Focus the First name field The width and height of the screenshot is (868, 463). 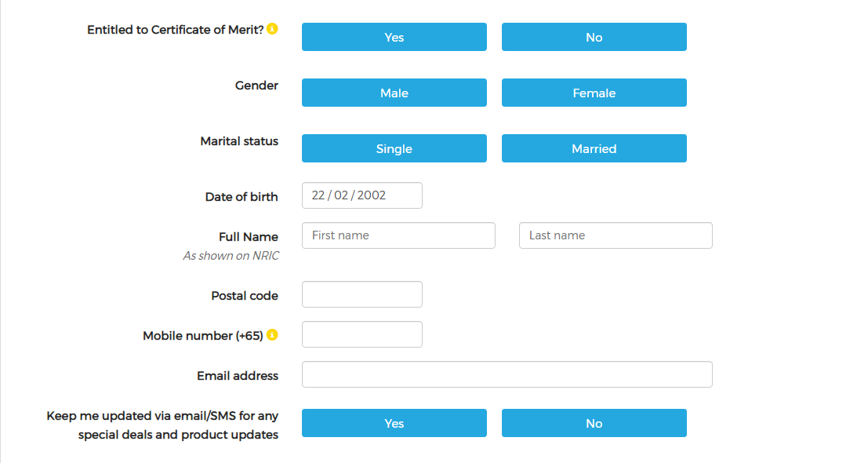tap(398, 235)
